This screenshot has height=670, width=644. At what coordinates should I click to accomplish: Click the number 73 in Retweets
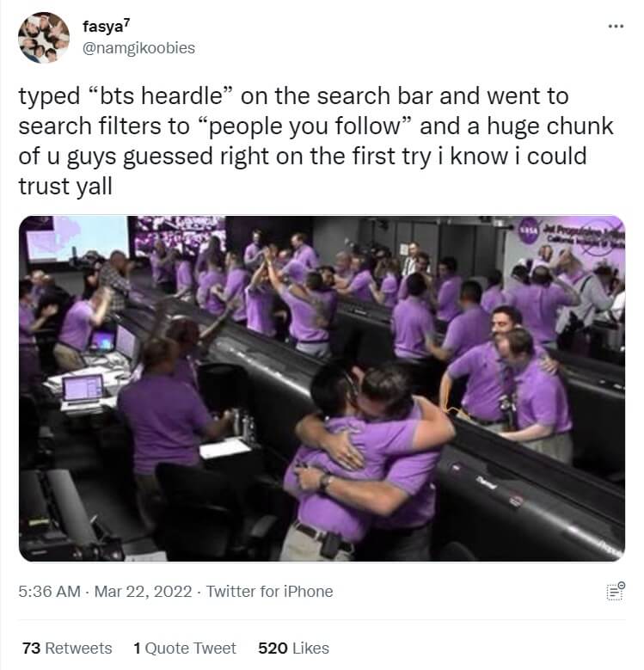31,648
